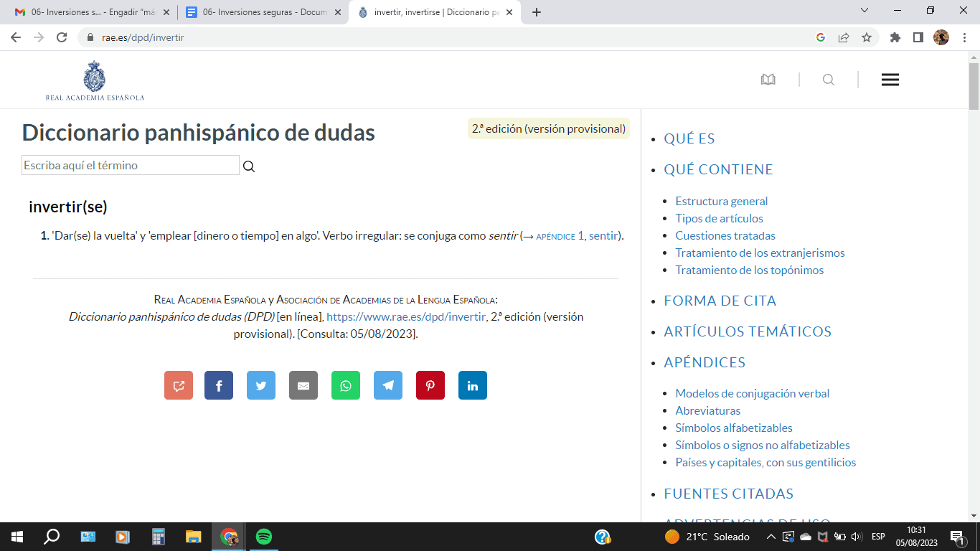
Task: Click the Diccionario panhispánico de dudas heading
Action: 199,133
